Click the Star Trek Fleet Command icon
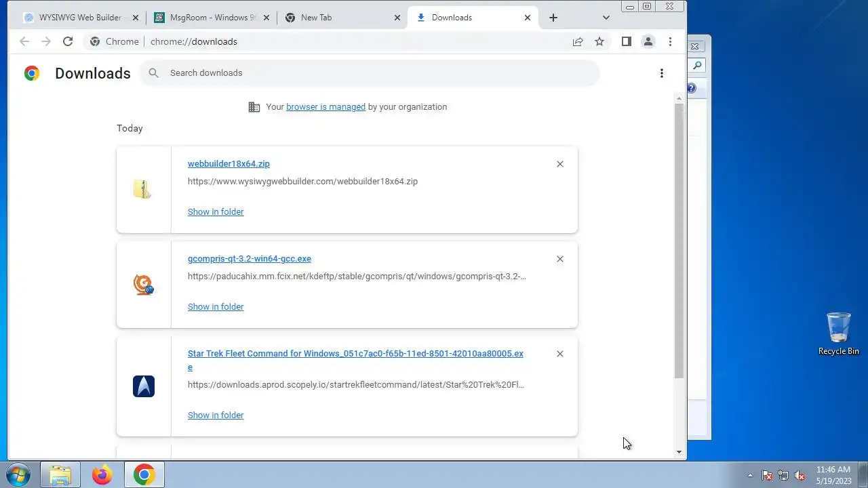 [x=144, y=386]
